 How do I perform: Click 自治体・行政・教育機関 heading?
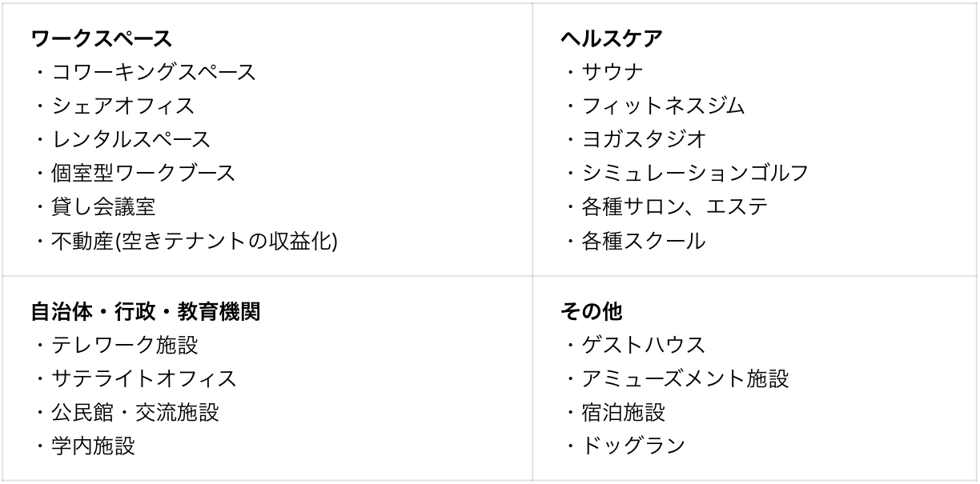point(146,311)
